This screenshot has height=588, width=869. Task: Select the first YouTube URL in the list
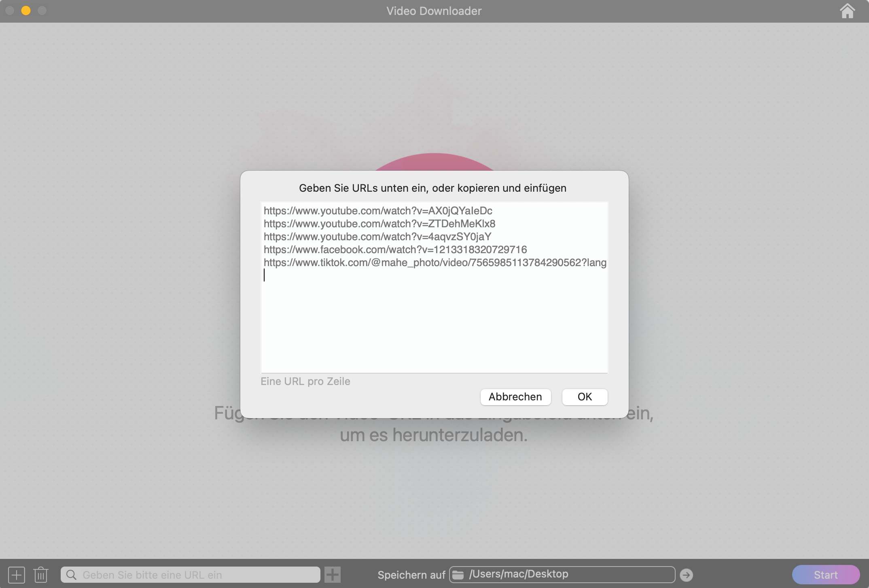point(378,211)
